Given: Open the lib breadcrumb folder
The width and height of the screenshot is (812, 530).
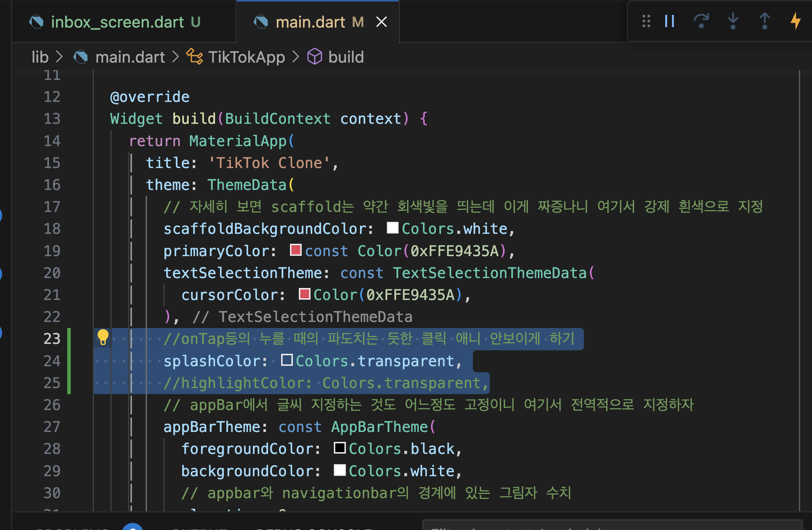Looking at the screenshot, I should click(40, 57).
